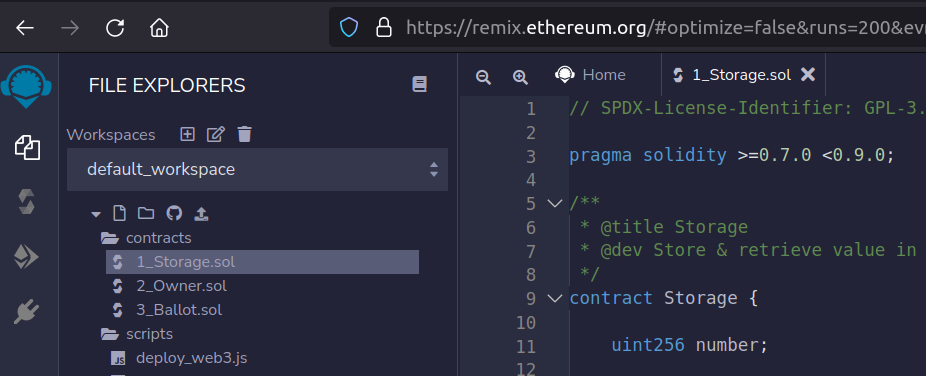Open the Plugin manager plug icon
Viewport: 926px width, 376px height.
click(x=27, y=312)
